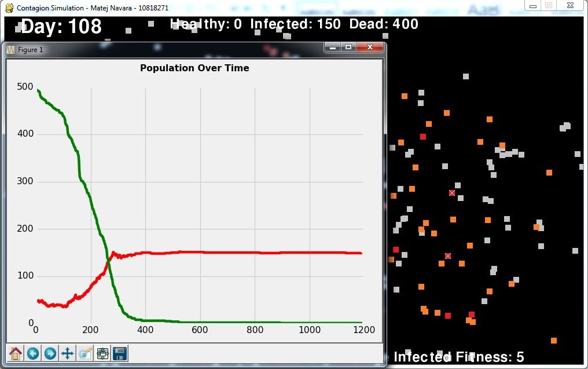Click the Figure 1 title bar text
588x369 pixels.
[x=31, y=50]
